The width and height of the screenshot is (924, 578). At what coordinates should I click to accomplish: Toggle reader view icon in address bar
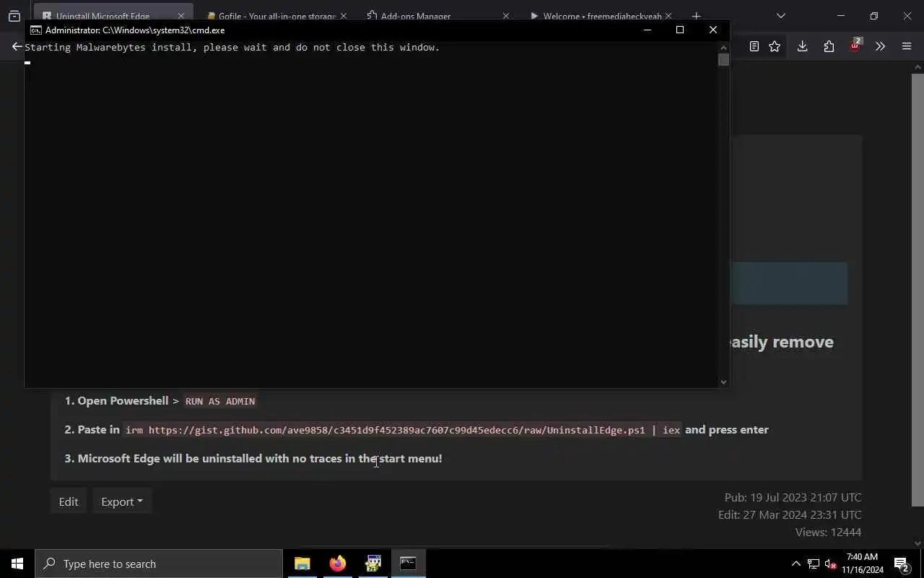(x=754, y=46)
